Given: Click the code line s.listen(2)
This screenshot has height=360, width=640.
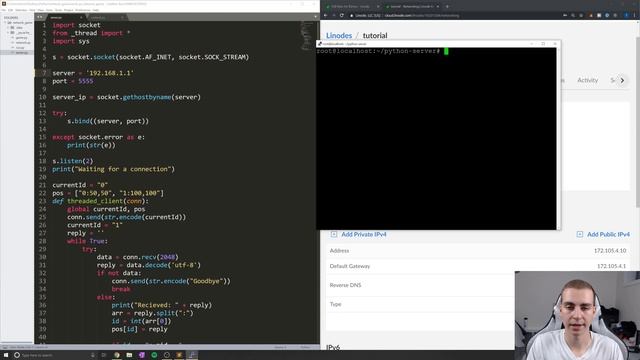Looking at the screenshot, I should coord(73,161).
